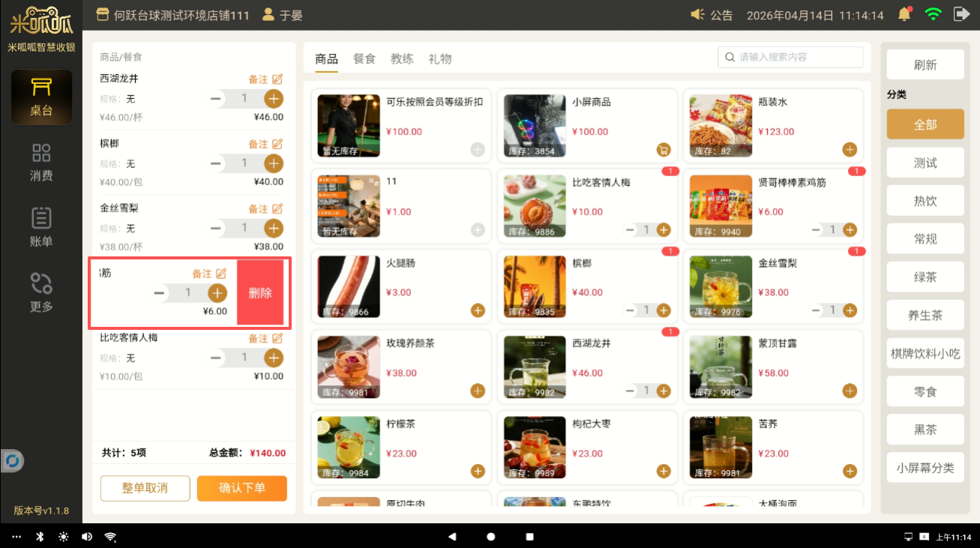Viewport: 980px width, 548px height.
Task: Increase 槟榔 quantity in order list
Action: (x=274, y=163)
